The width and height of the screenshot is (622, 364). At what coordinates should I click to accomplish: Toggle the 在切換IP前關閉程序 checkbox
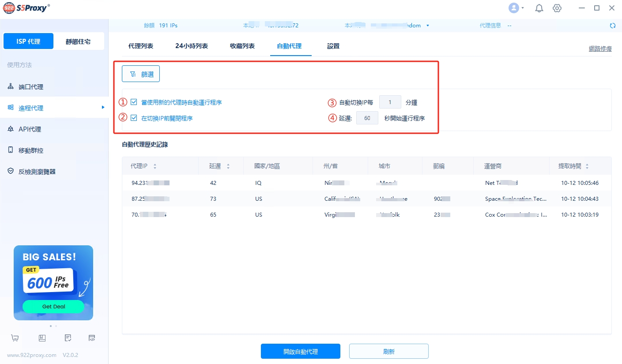(134, 118)
